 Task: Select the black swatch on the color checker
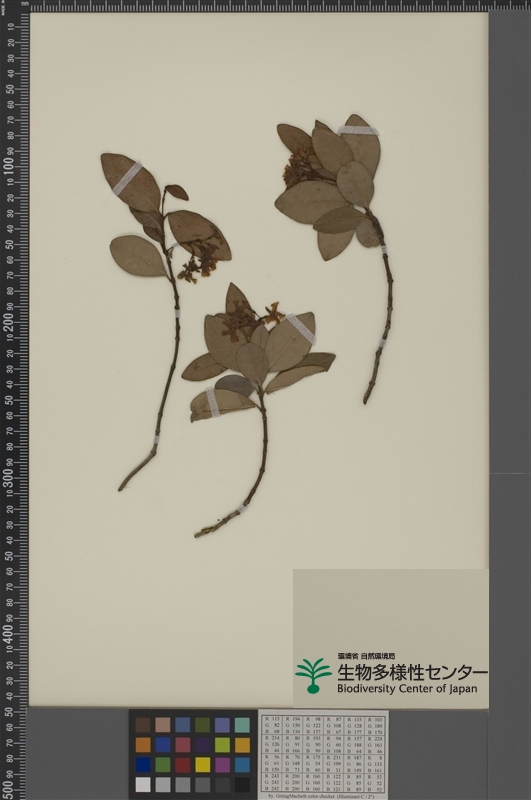[x=242, y=784]
